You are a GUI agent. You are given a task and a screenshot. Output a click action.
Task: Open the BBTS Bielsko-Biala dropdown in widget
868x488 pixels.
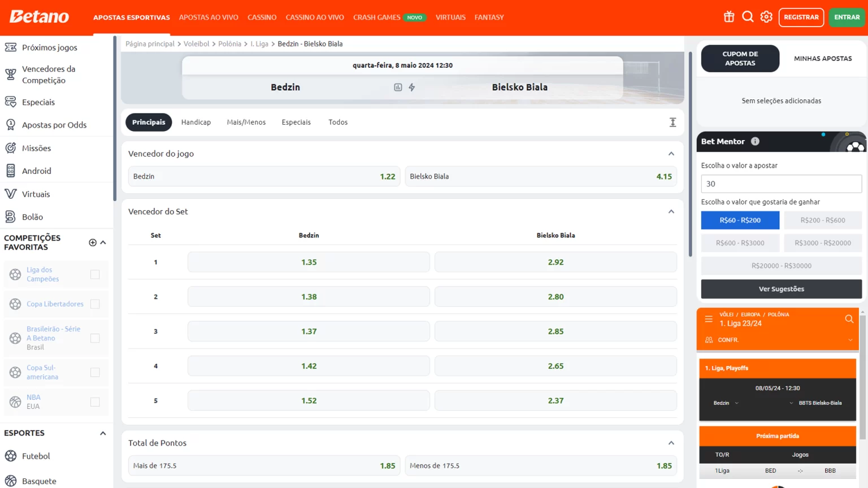(x=791, y=403)
